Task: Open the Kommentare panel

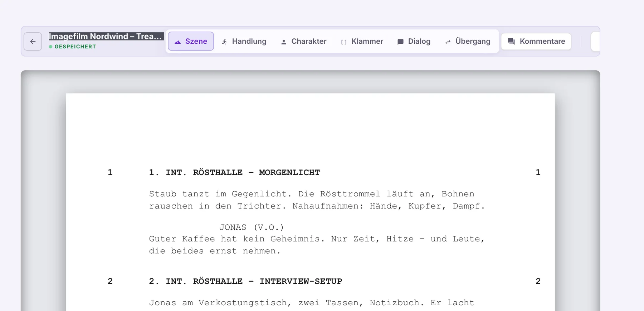Action: coord(536,41)
